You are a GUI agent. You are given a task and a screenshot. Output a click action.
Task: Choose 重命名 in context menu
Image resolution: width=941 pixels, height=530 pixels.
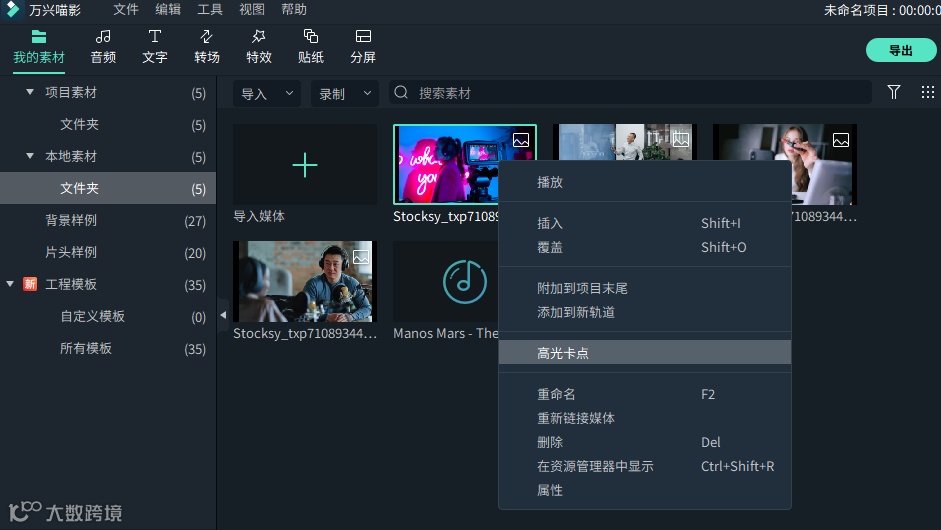coord(645,394)
